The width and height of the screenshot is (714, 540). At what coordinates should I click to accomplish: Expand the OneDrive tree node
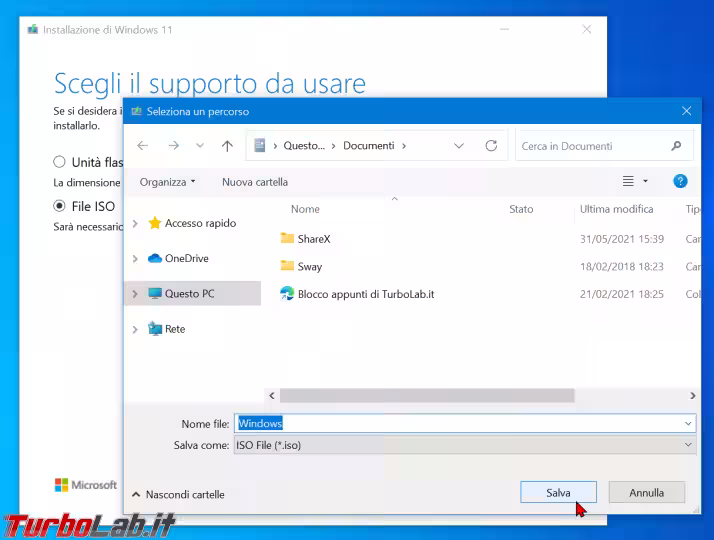(x=135, y=259)
